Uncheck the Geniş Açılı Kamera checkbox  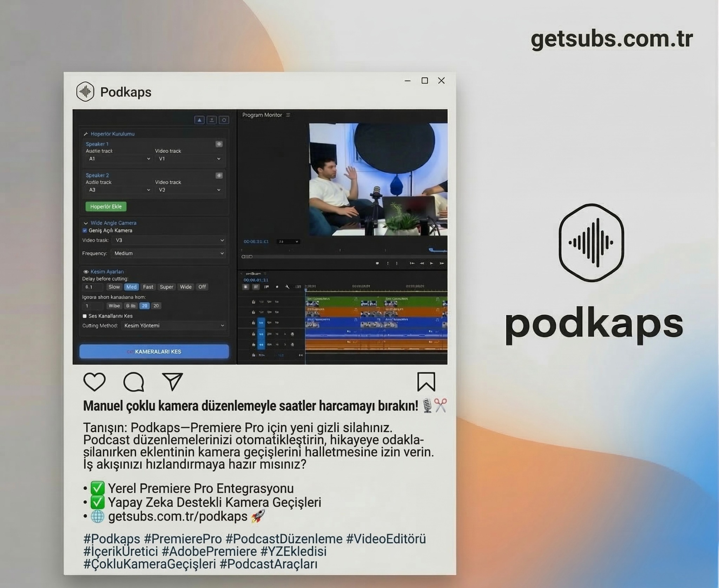(85, 231)
